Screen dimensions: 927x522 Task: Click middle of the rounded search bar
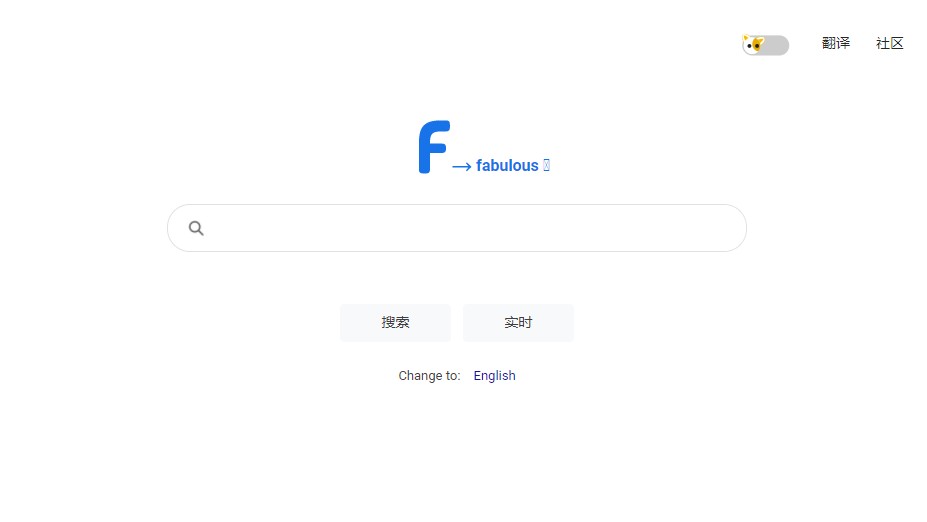pos(457,228)
